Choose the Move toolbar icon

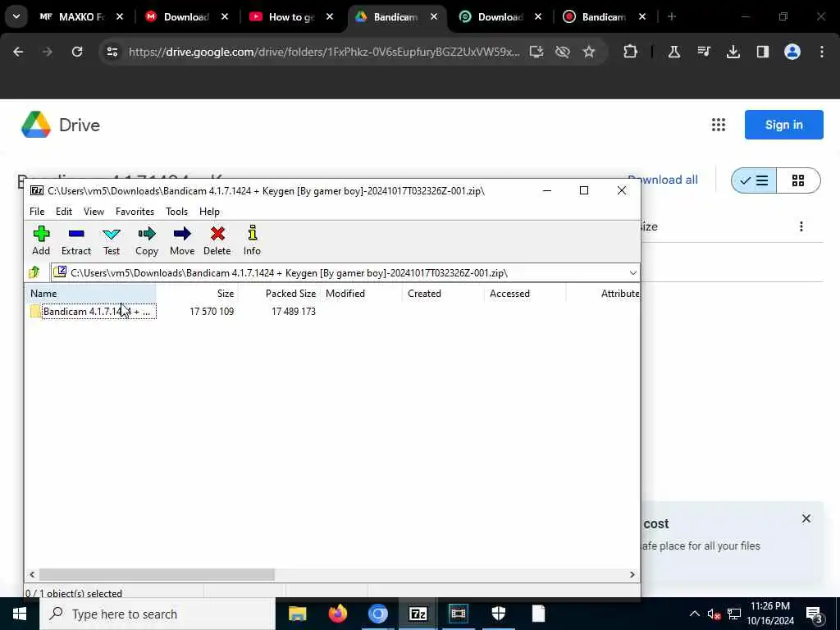click(x=182, y=240)
